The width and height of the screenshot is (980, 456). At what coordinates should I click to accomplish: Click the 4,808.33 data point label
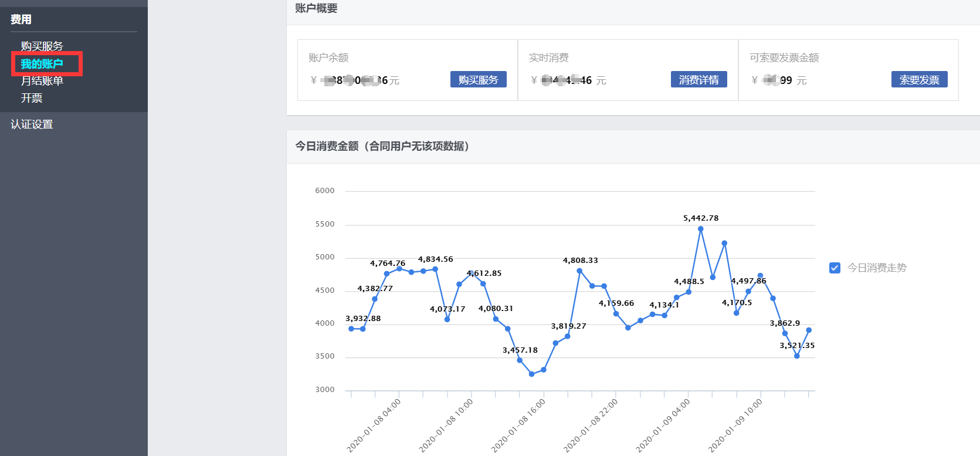click(580, 261)
